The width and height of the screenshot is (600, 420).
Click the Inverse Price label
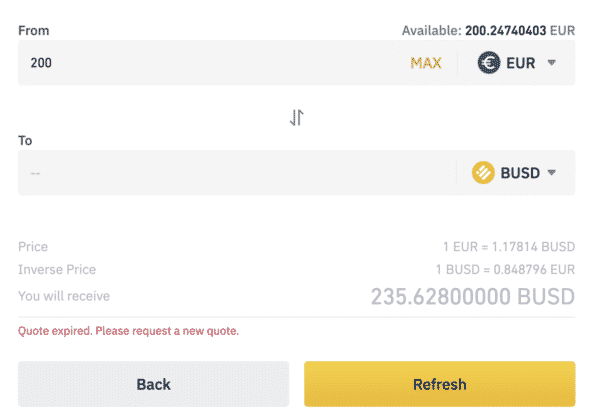tap(57, 270)
